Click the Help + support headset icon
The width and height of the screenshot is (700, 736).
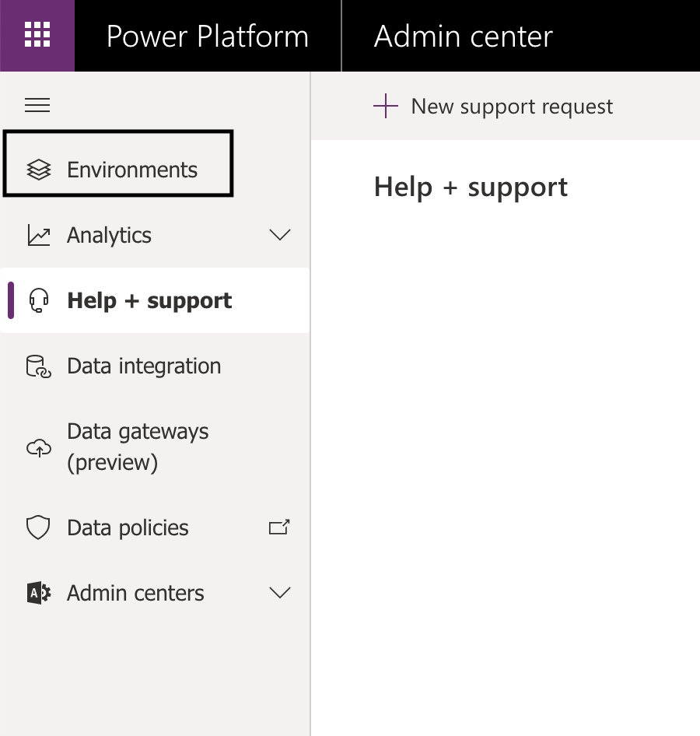coord(39,300)
